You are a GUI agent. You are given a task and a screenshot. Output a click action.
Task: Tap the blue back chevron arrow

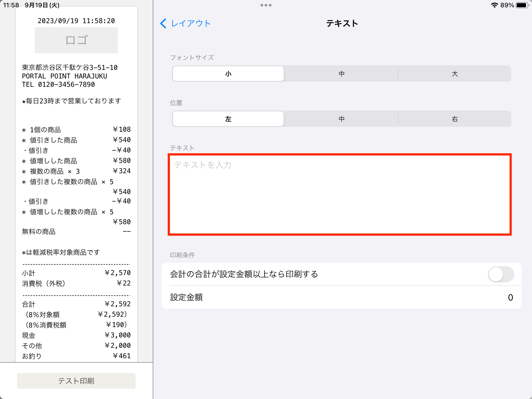tap(163, 23)
